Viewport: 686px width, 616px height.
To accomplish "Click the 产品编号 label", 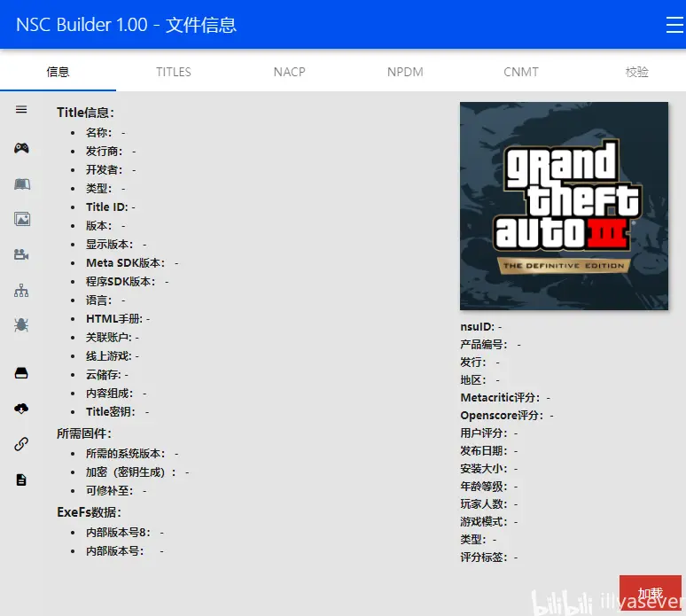I will [x=483, y=345].
